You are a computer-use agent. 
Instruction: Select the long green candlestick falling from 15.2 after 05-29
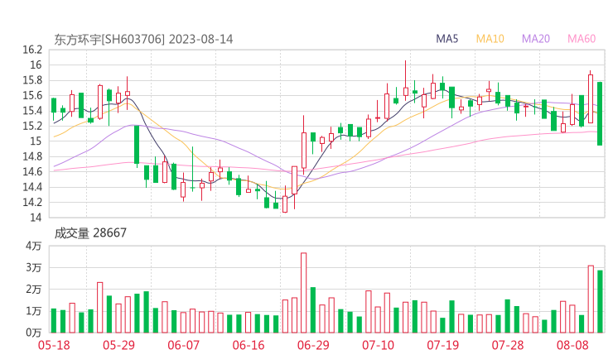pos(137,146)
